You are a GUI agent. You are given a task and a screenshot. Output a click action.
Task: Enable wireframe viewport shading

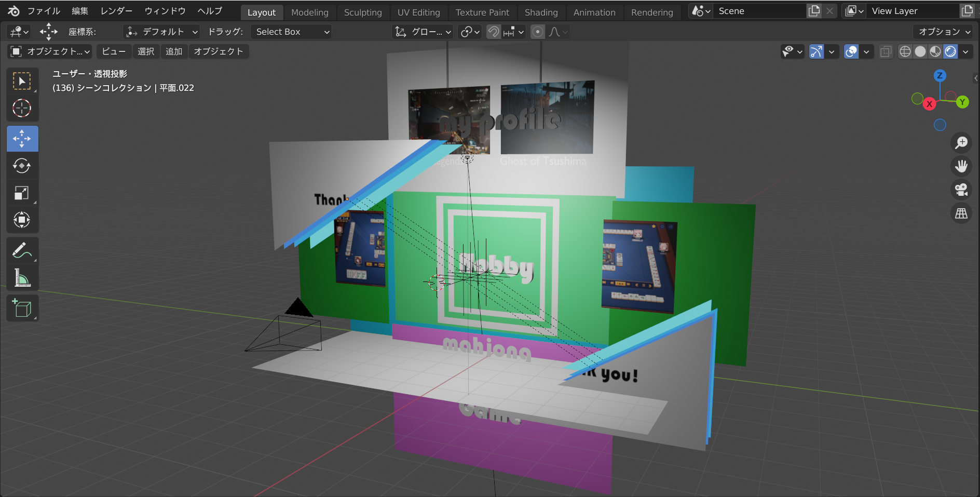(905, 51)
